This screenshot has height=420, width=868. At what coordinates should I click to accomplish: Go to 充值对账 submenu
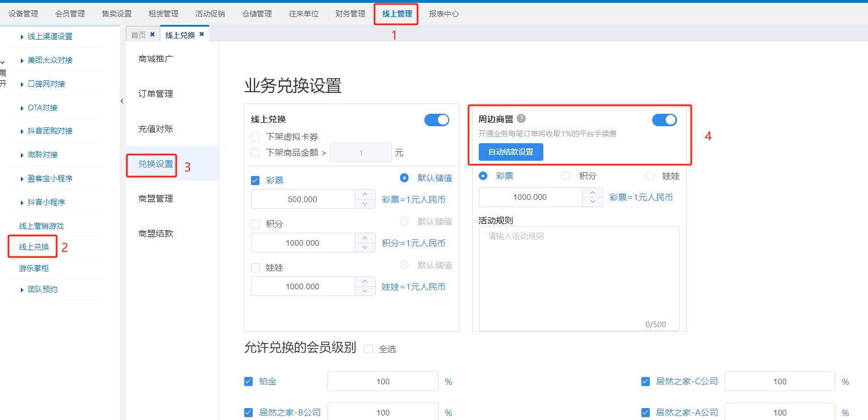coord(156,128)
